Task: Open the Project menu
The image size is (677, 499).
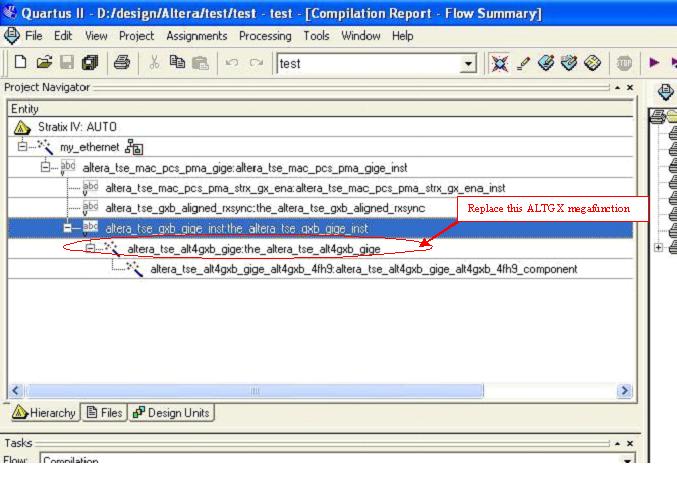Action: 136,36
